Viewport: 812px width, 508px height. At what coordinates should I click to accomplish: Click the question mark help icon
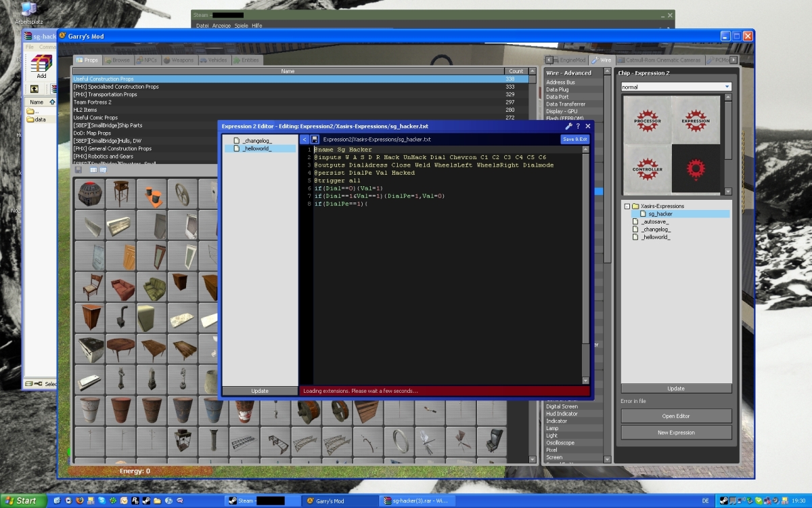(x=578, y=126)
